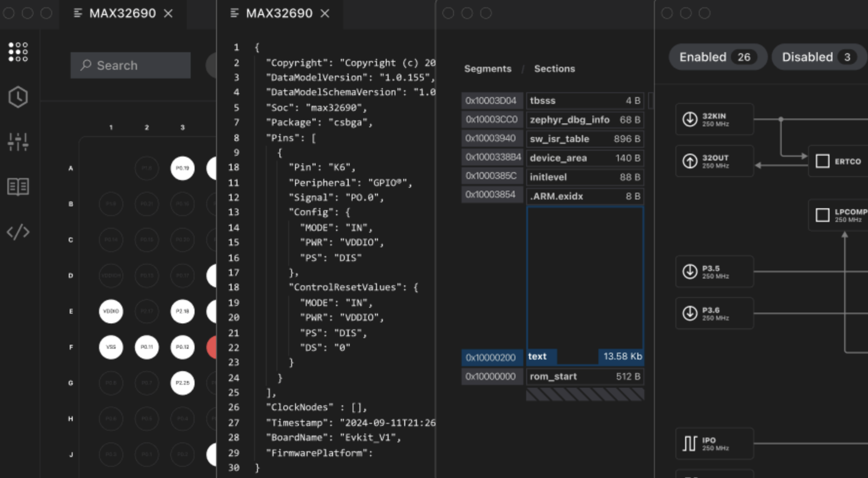Select the highlighted text section block
The height and width of the screenshot is (478, 868).
(585, 285)
